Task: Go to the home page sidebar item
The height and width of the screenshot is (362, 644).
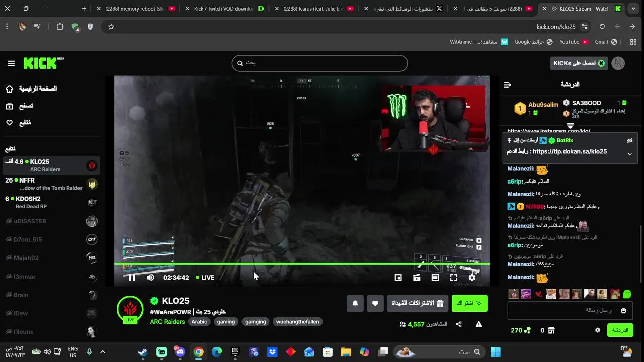Action: pos(31,89)
